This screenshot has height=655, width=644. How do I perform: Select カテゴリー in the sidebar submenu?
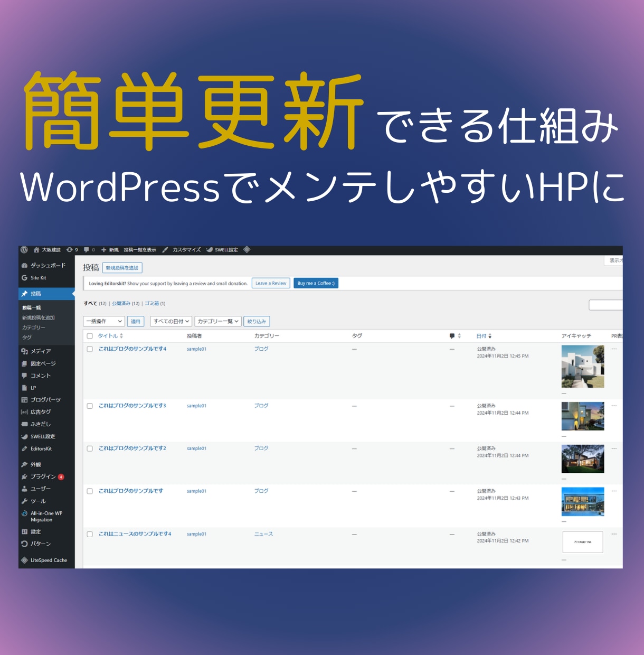tap(34, 327)
